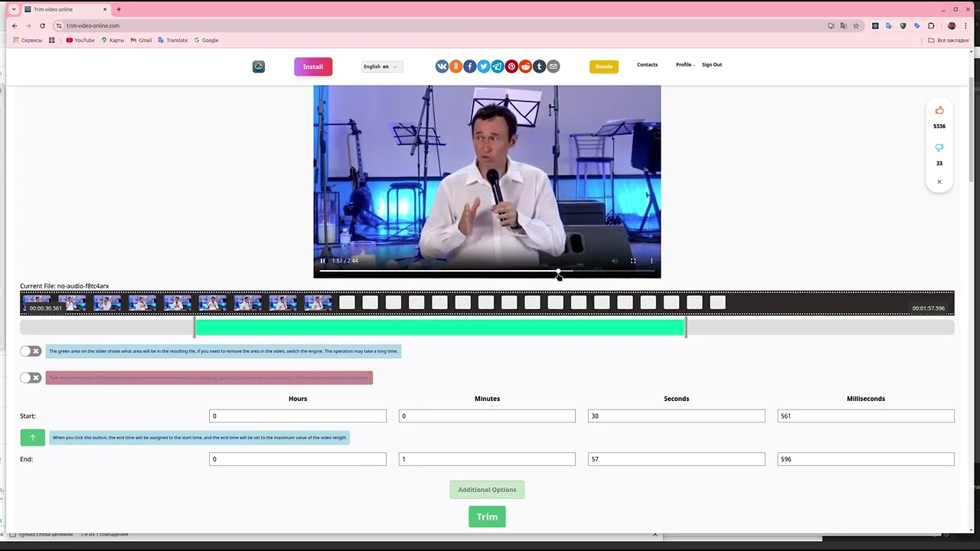Reload the current page

pos(42,25)
